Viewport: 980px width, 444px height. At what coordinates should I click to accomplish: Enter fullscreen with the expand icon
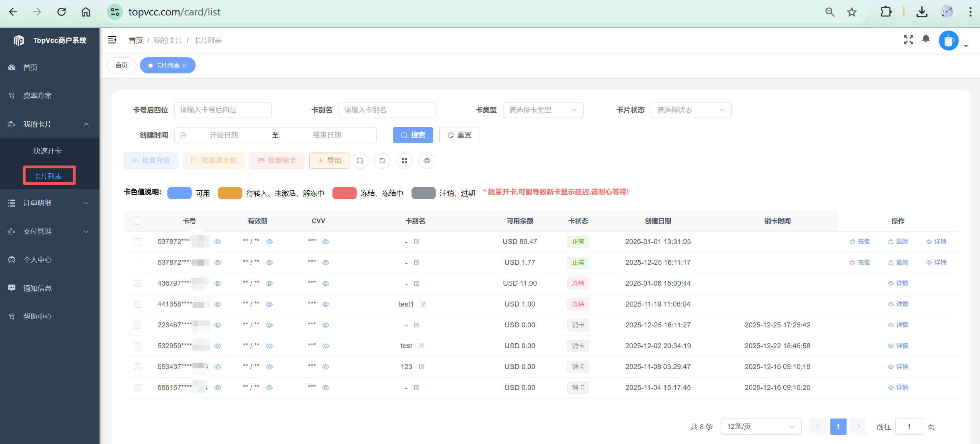point(908,40)
